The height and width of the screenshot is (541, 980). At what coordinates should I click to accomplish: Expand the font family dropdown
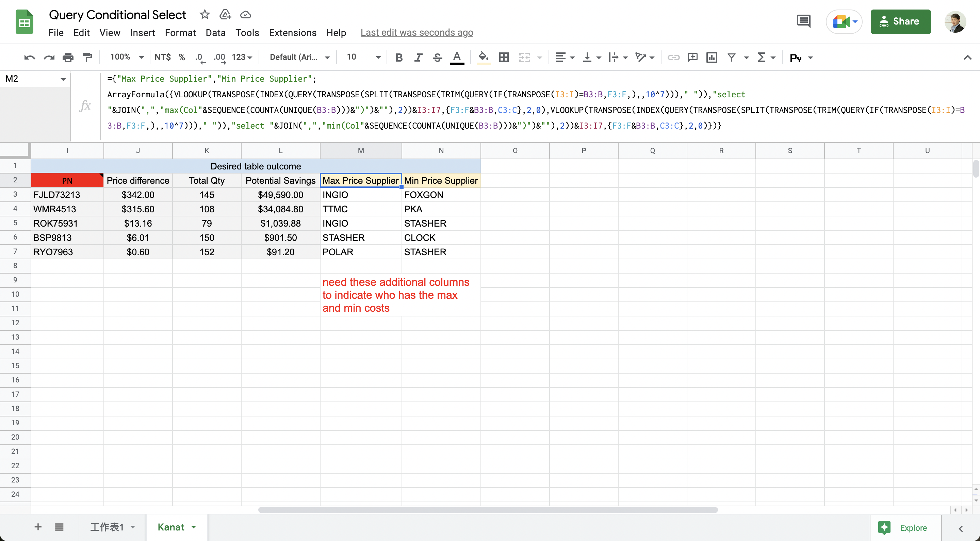(x=299, y=57)
